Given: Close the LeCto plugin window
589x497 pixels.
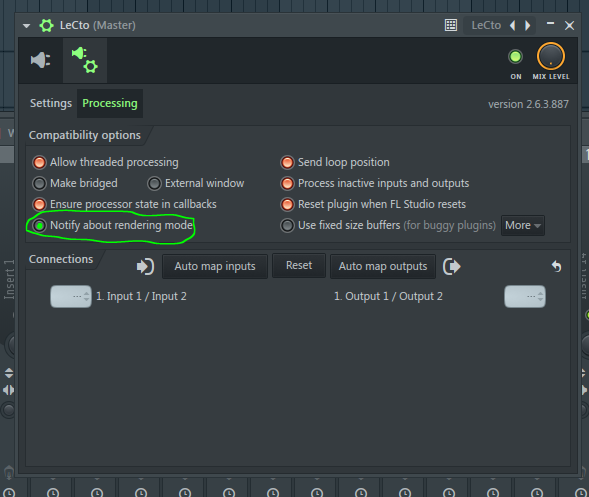Looking at the screenshot, I should click(x=569, y=26).
